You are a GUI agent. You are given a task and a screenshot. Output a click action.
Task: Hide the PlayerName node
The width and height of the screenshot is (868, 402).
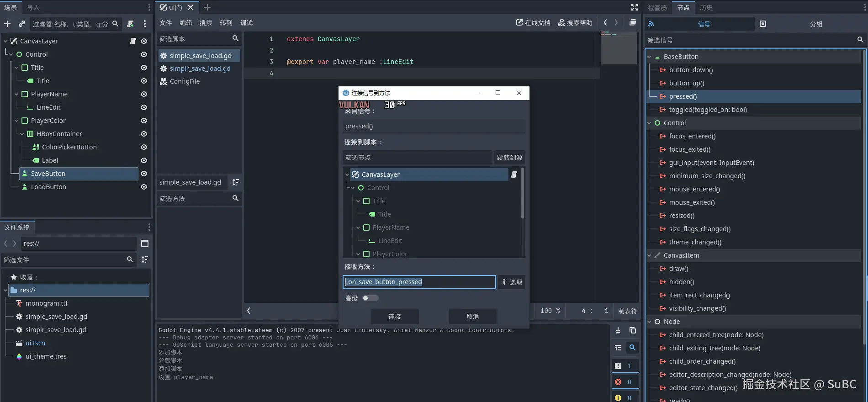(x=144, y=94)
